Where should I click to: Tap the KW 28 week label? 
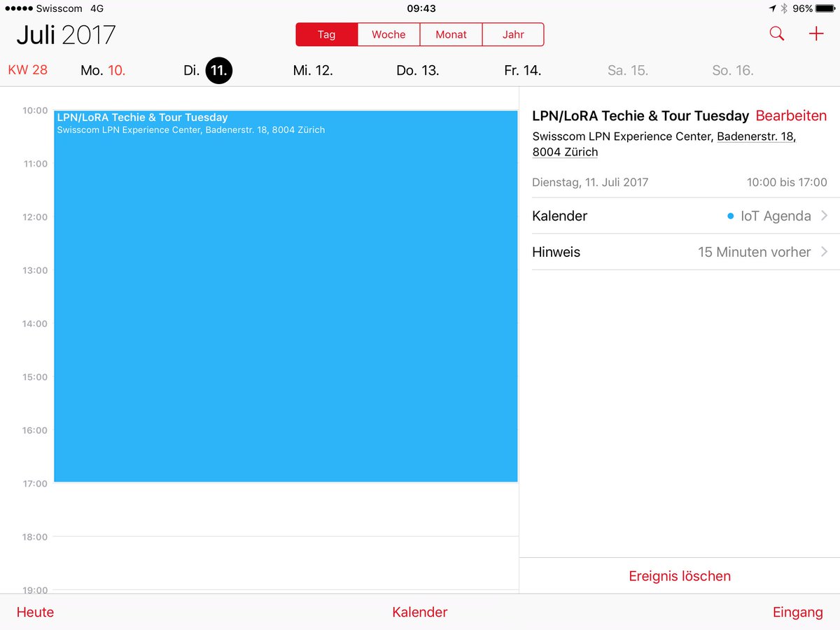coord(28,71)
